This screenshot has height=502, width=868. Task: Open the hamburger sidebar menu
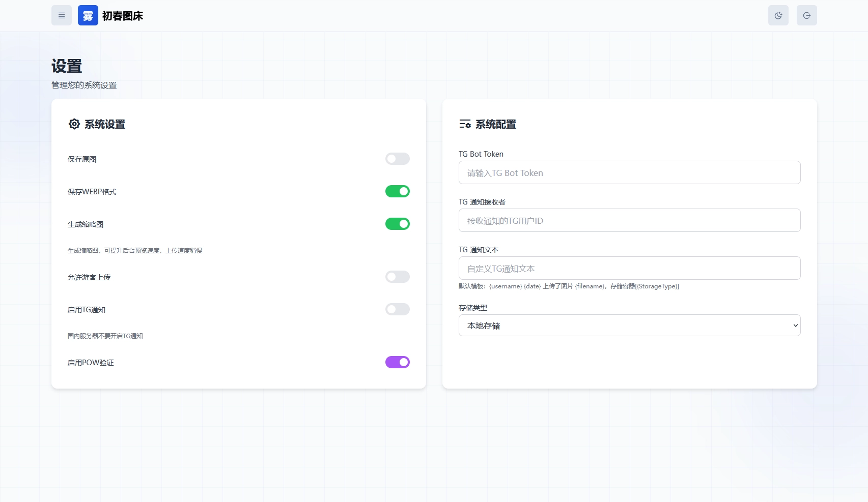tap(62, 16)
